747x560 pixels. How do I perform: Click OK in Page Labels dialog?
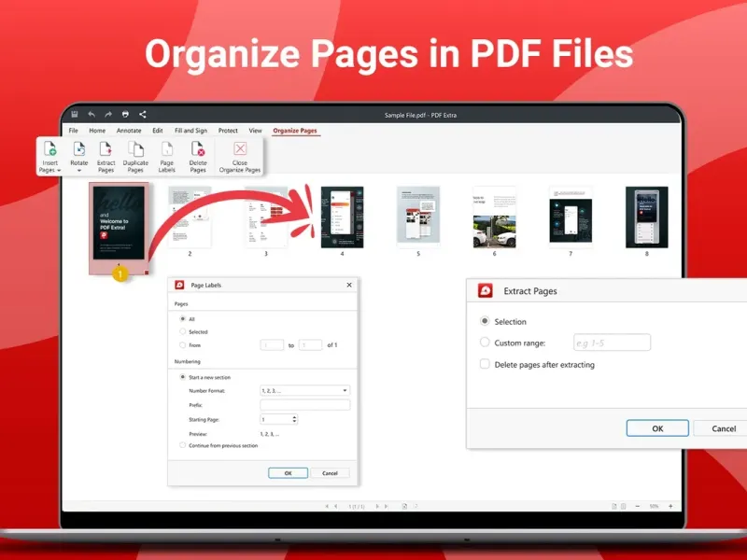coord(288,473)
